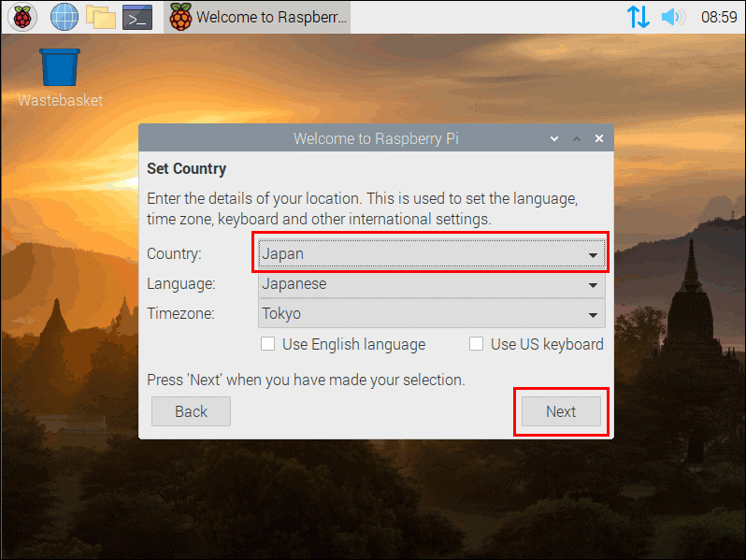Open the Country dropdown showing Japan
The width and height of the screenshot is (746, 560).
(x=432, y=254)
